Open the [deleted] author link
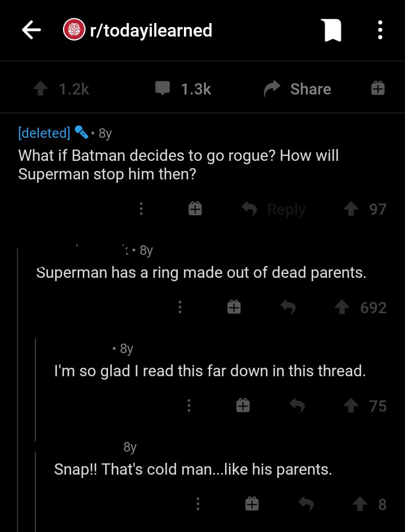405x532 pixels. (x=44, y=133)
